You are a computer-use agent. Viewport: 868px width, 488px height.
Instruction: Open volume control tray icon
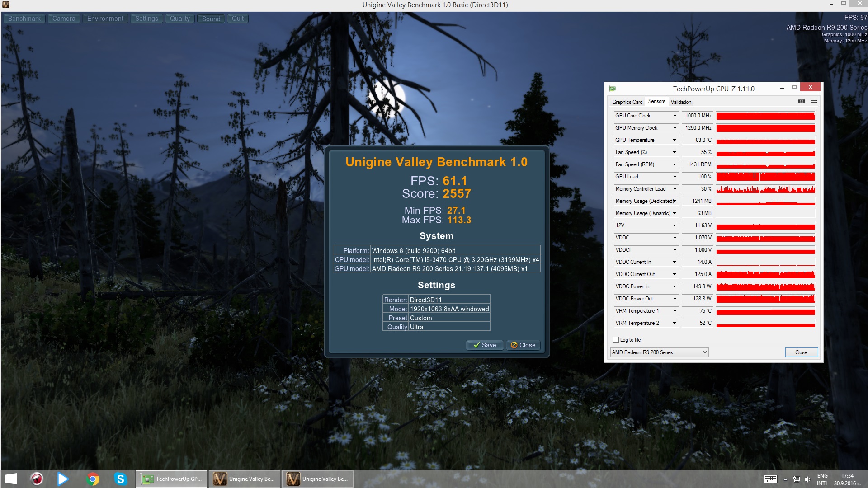(808, 479)
